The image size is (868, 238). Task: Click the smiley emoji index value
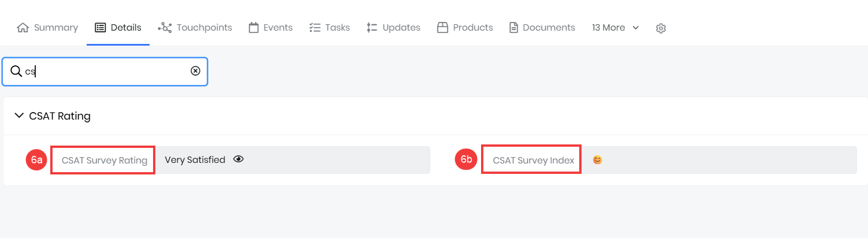(597, 160)
